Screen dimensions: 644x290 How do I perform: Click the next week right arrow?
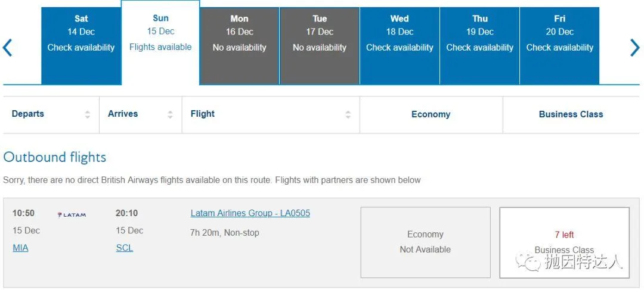tap(634, 48)
